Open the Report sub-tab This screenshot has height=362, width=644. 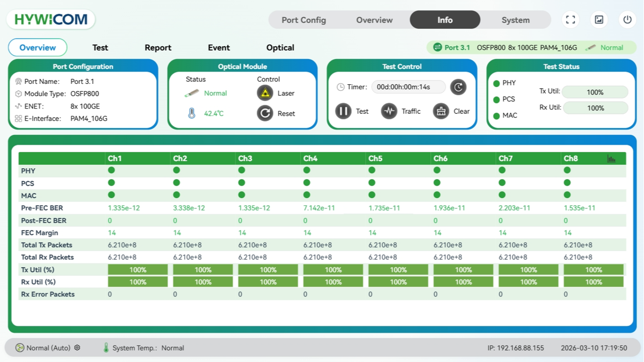158,48
